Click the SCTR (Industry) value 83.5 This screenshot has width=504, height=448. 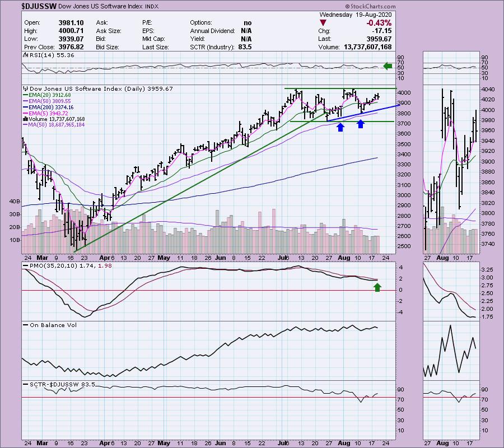(x=245, y=47)
